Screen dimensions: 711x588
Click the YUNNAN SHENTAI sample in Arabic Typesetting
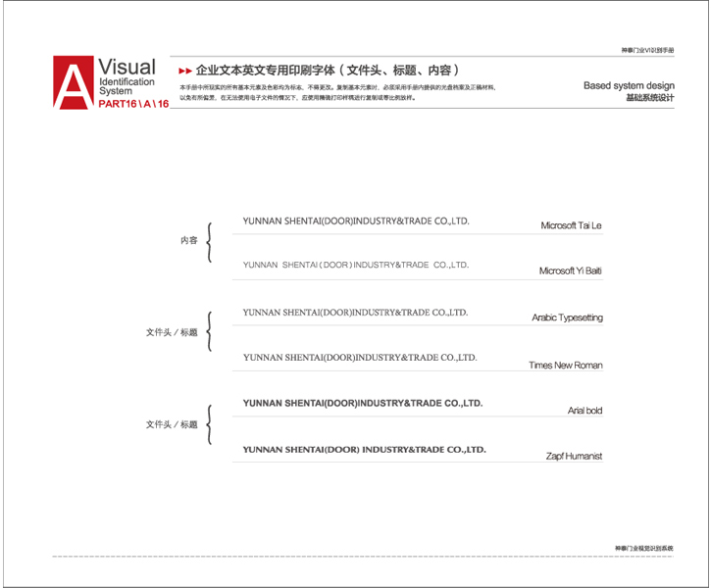pyautogui.click(x=355, y=313)
